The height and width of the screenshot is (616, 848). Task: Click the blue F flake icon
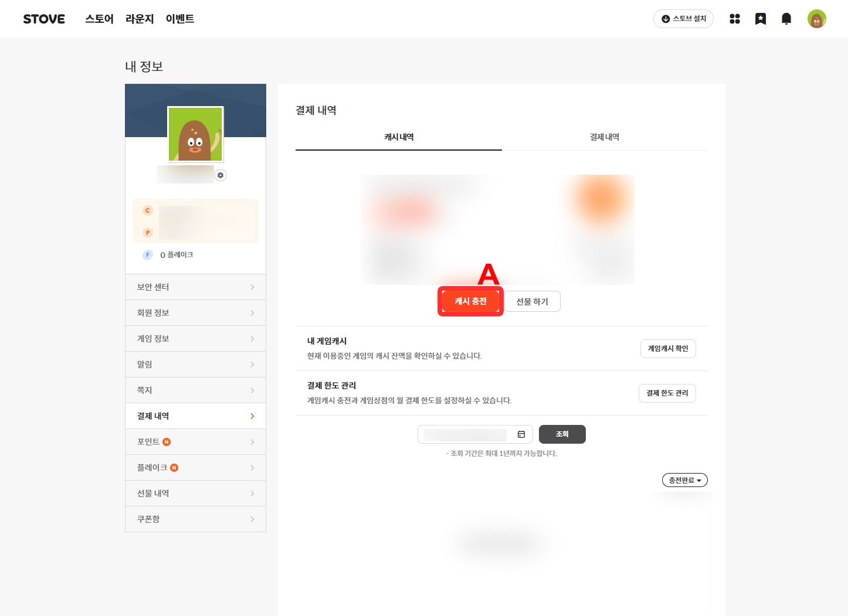pyautogui.click(x=148, y=255)
